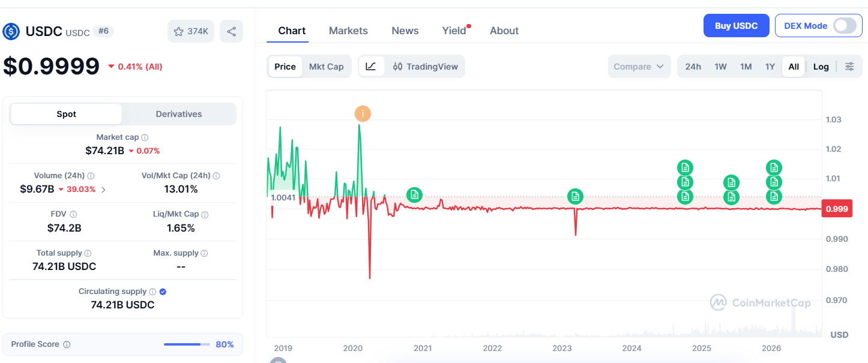Open the green news marker near 2021
This screenshot has width=868, height=363.
click(x=414, y=194)
